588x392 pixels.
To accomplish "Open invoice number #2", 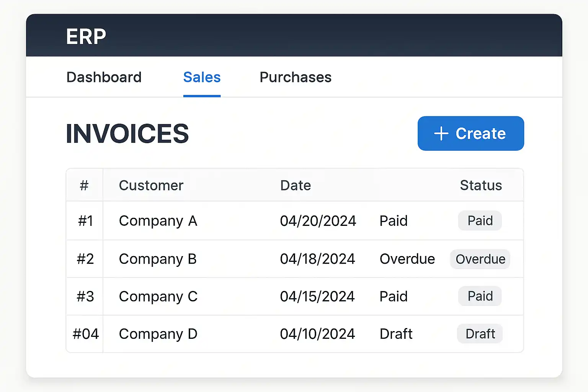I will point(85,259).
